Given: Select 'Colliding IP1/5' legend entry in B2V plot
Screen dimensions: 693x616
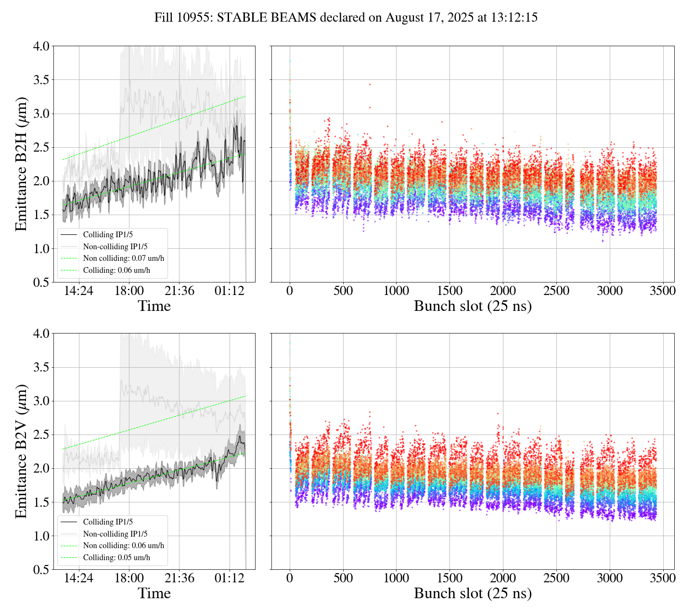Looking at the screenshot, I should click(108, 522).
